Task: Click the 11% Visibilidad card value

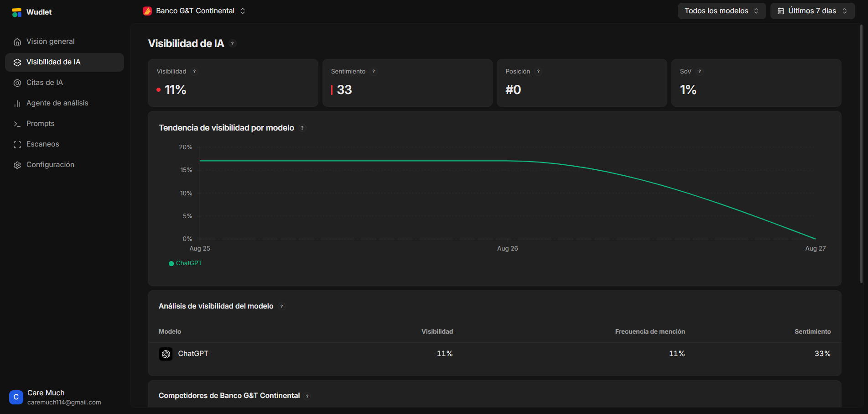Action: click(176, 90)
